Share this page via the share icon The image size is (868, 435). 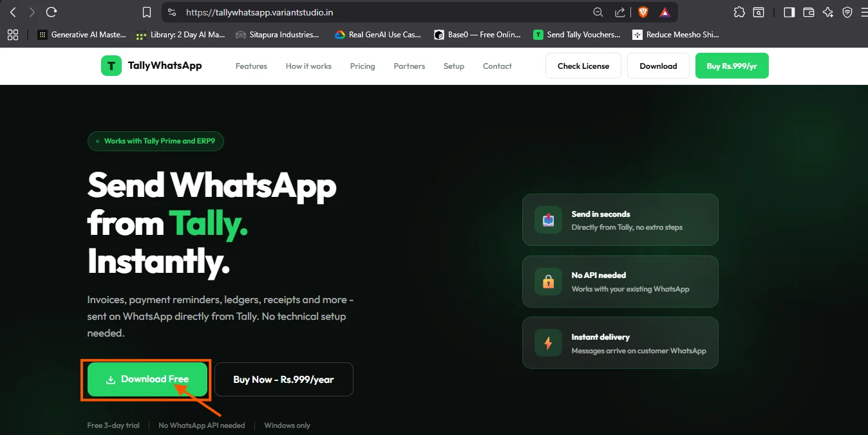pyautogui.click(x=619, y=12)
